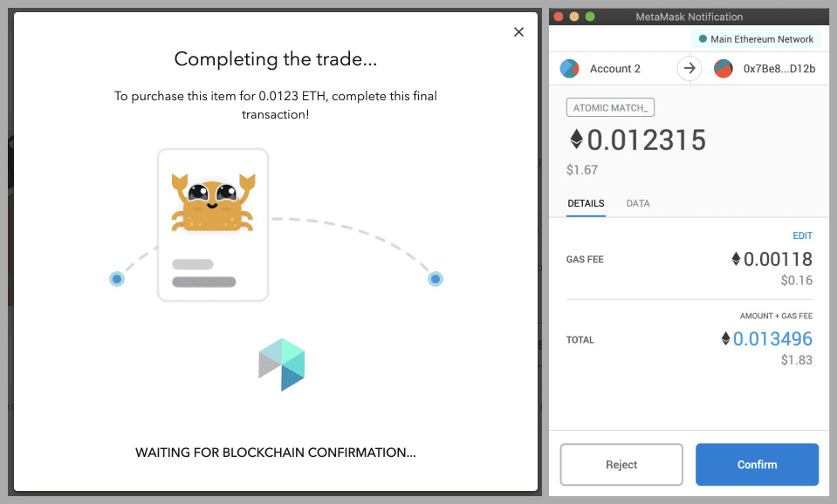Confirm the MetaMask transaction
The width and height of the screenshot is (837, 504).
point(757,465)
